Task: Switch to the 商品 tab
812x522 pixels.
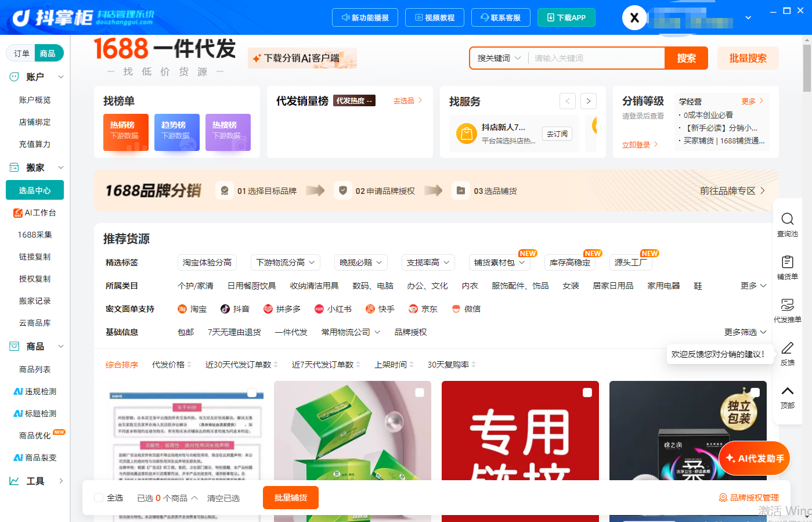Action: click(x=48, y=53)
